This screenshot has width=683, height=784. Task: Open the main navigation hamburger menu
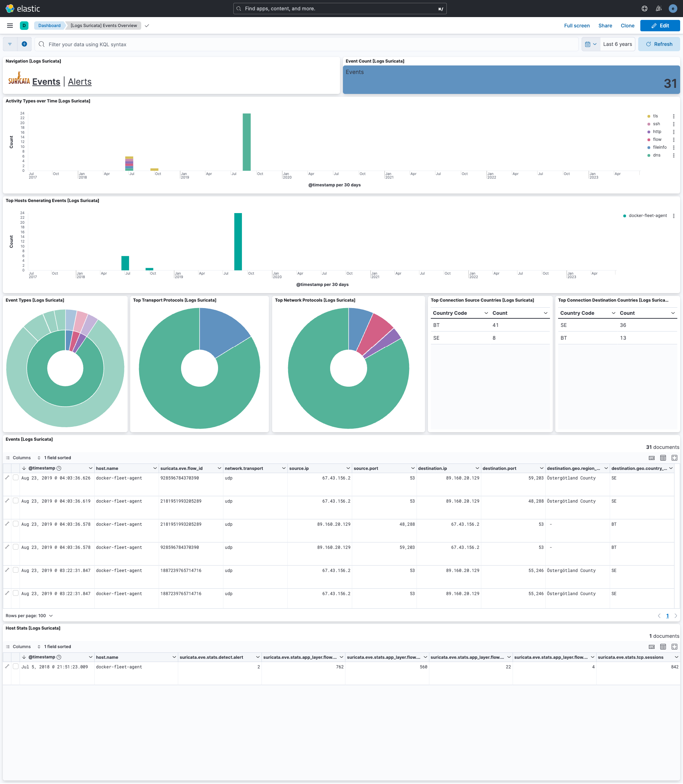(10, 26)
